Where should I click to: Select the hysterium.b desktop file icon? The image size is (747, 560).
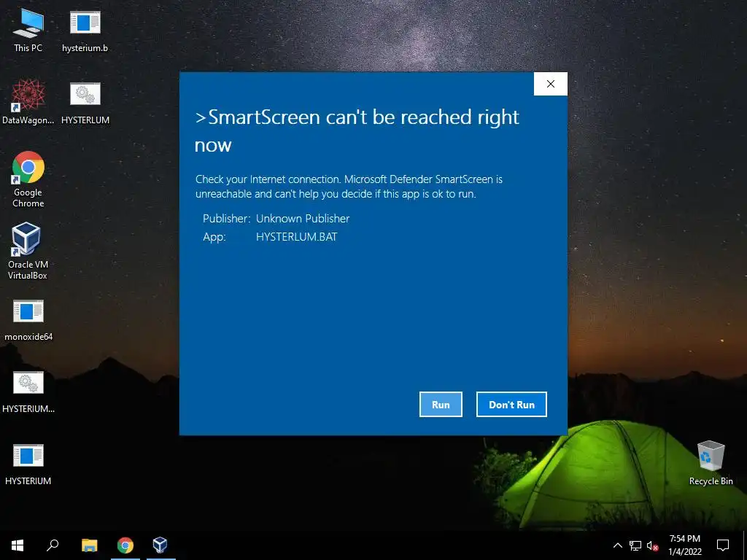(85, 31)
